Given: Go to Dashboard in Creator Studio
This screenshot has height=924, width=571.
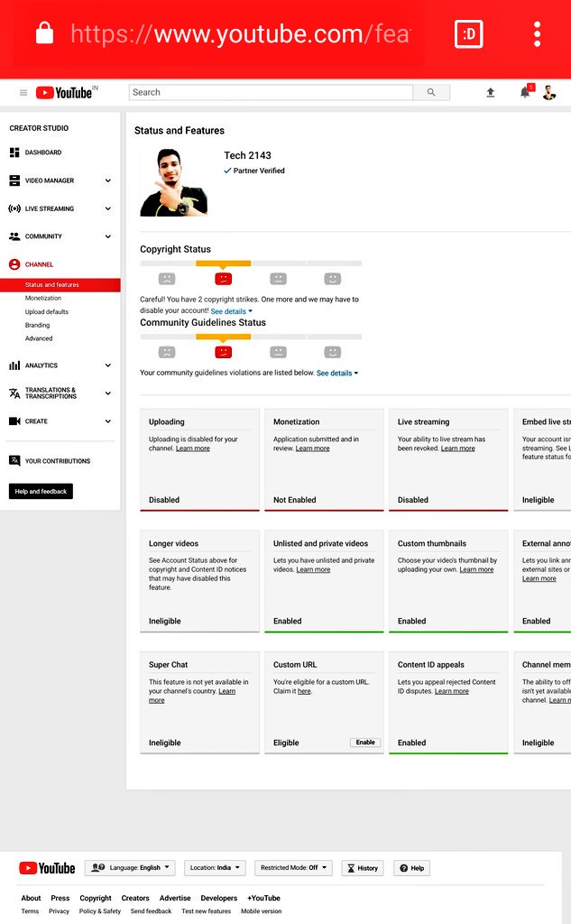Looking at the screenshot, I should (x=43, y=152).
